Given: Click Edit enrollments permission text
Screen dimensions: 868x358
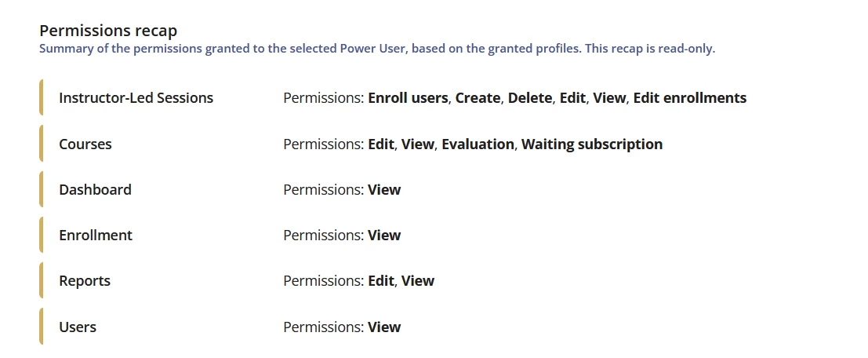Looking at the screenshot, I should [x=690, y=98].
